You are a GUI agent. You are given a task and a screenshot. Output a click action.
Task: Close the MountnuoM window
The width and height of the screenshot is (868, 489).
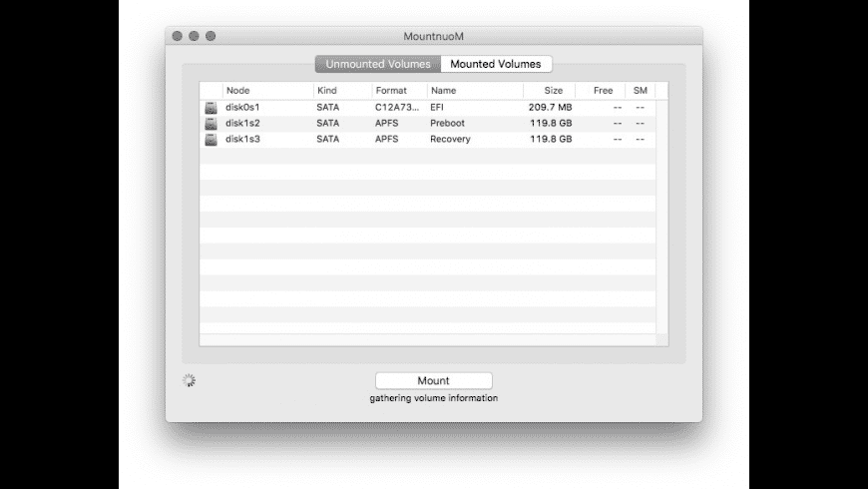178,36
